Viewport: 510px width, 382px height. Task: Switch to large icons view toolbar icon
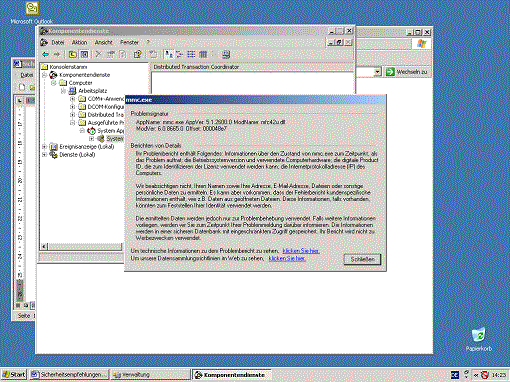click(169, 54)
